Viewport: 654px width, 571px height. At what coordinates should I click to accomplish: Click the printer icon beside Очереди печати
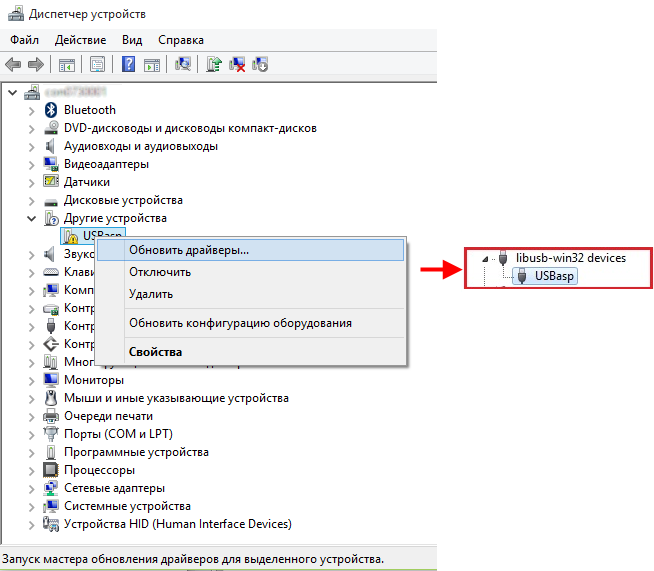[x=51, y=416]
